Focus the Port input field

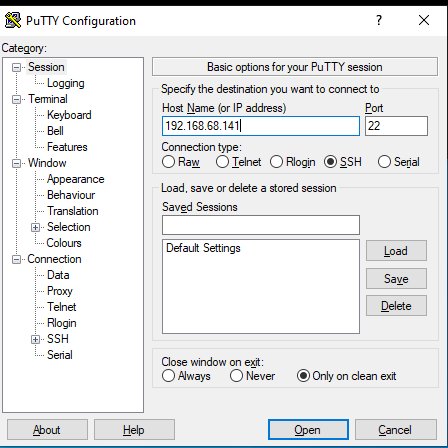[396, 126]
